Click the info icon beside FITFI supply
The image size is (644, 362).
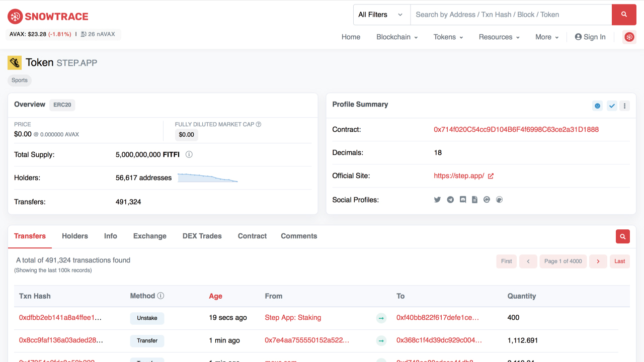(189, 154)
